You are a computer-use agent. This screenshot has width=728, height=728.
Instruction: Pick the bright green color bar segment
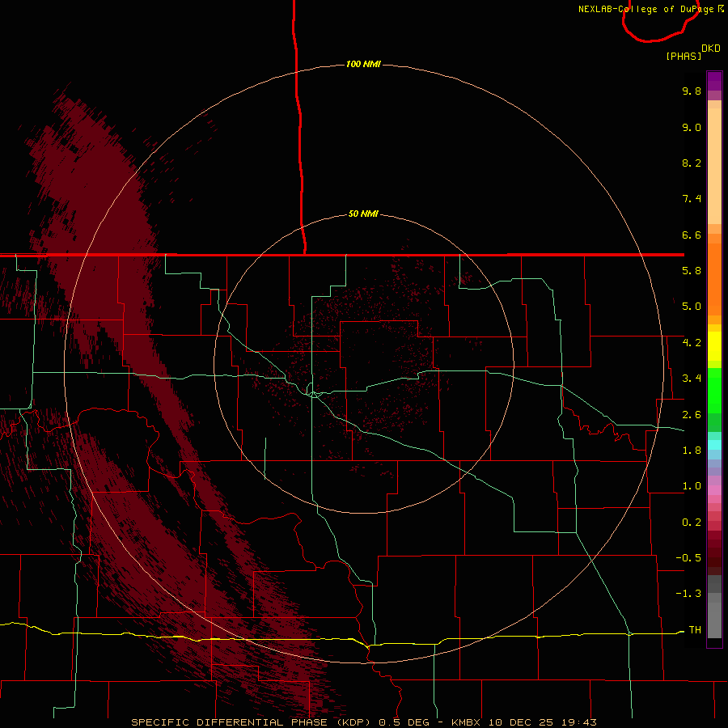714,390
